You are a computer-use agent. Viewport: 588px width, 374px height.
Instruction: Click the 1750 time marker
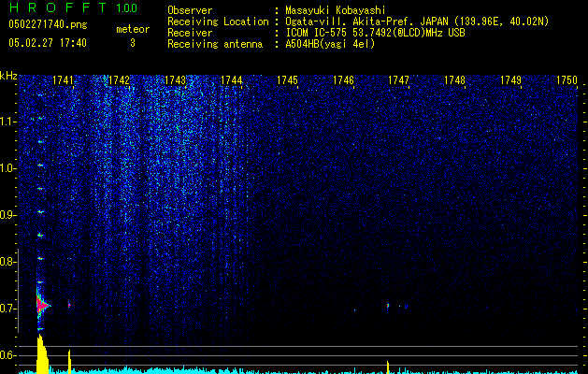(566, 79)
